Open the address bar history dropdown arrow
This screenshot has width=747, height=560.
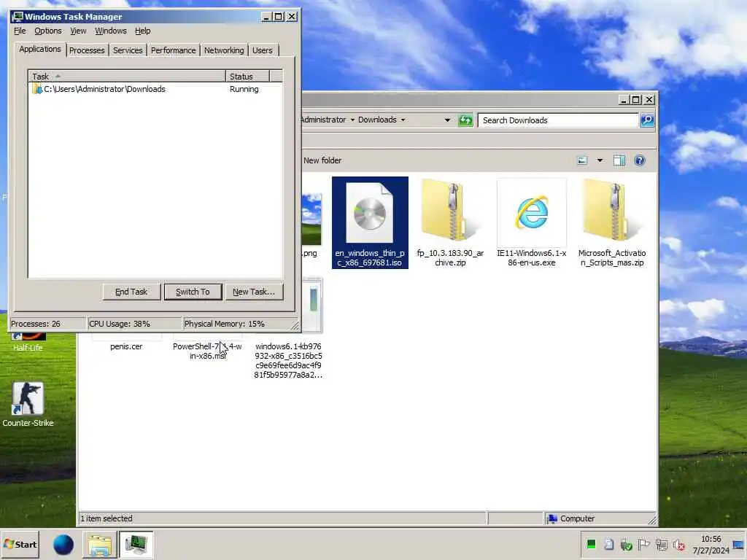447,120
